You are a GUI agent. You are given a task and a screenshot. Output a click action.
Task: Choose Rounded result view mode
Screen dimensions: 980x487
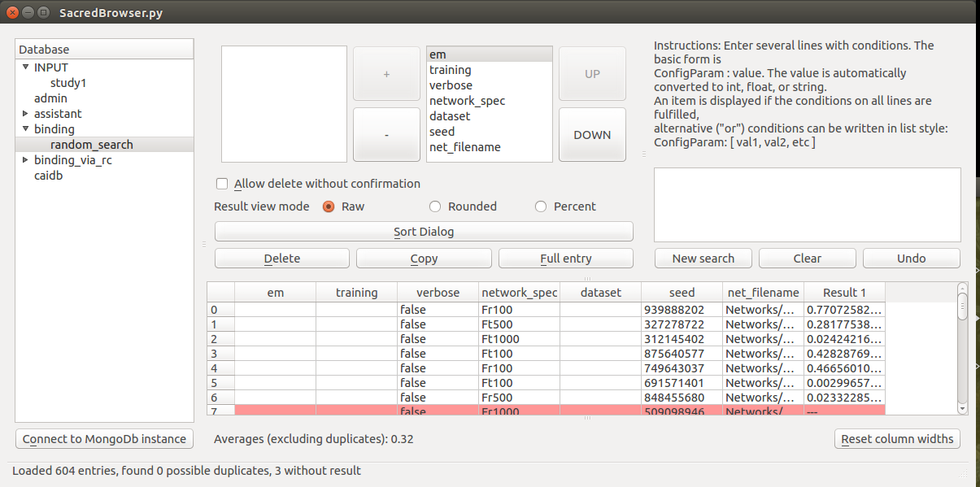pos(435,207)
